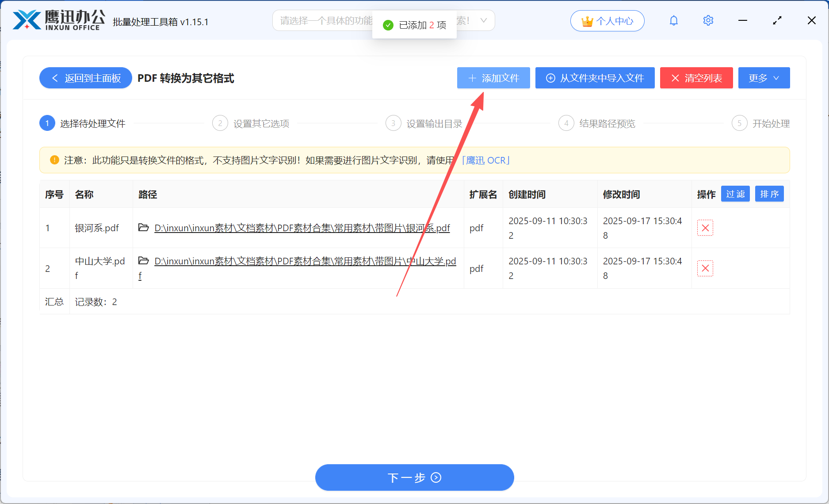The height and width of the screenshot is (504, 829).
Task: Click the warning icon in the notice bar
Action: (x=54, y=160)
